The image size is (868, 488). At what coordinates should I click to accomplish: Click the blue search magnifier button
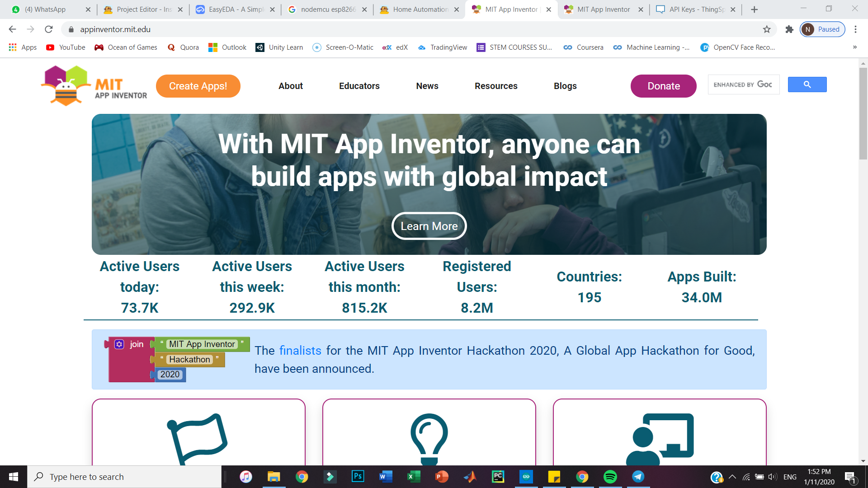click(x=807, y=84)
